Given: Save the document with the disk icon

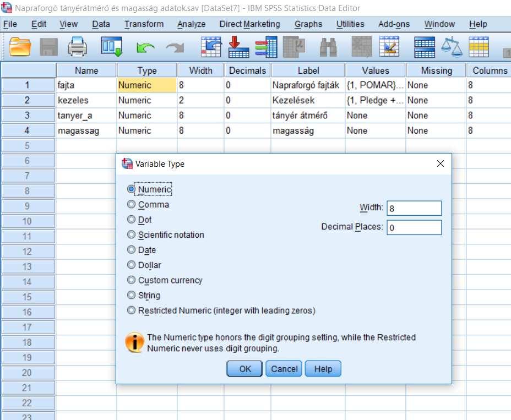Looking at the screenshot, I should (48, 47).
